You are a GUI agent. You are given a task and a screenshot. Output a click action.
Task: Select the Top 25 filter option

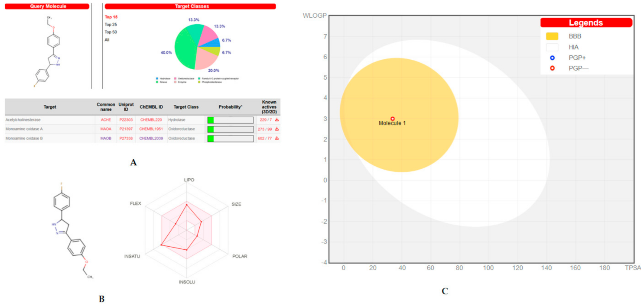111,25
